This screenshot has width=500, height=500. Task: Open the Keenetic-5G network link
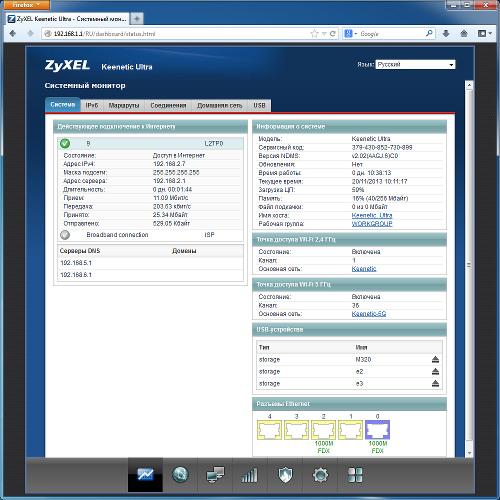tap(369, 314)
